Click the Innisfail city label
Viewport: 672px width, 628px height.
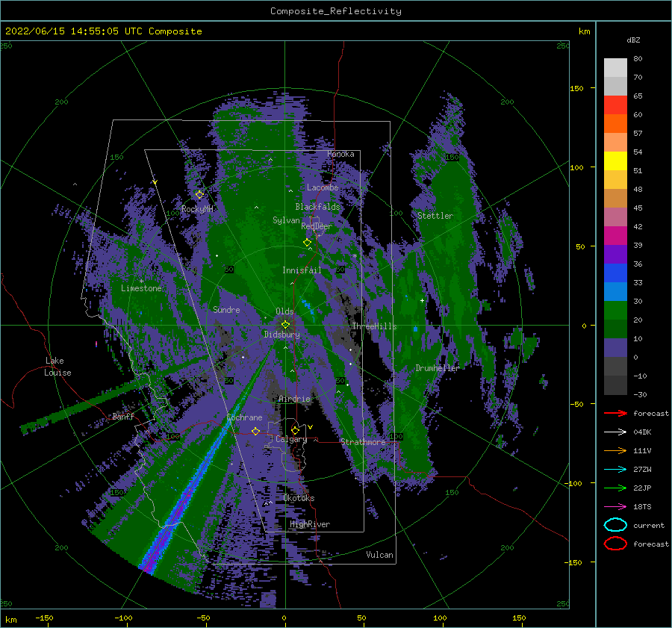302,270
